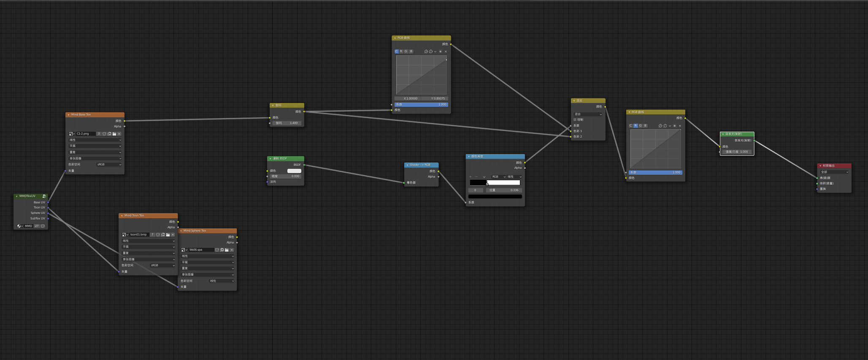This screenshot has height=360, width=868.
Task: Collapse the MMDTexUV node
Action: (16, 196)
